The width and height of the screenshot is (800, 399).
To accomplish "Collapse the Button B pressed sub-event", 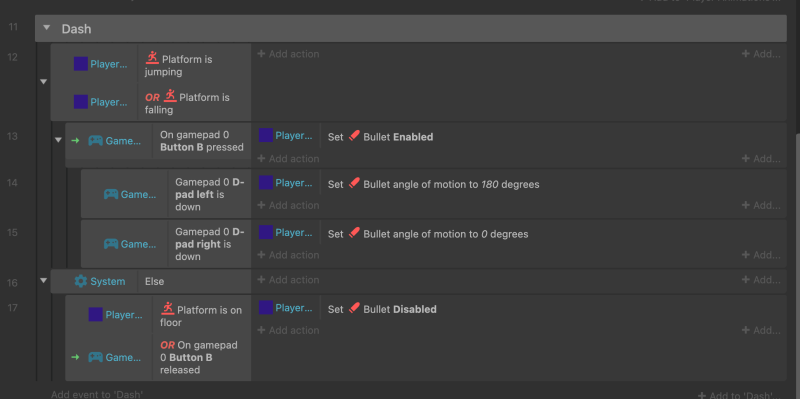I will pyautogui.click(x=58, y=140).
